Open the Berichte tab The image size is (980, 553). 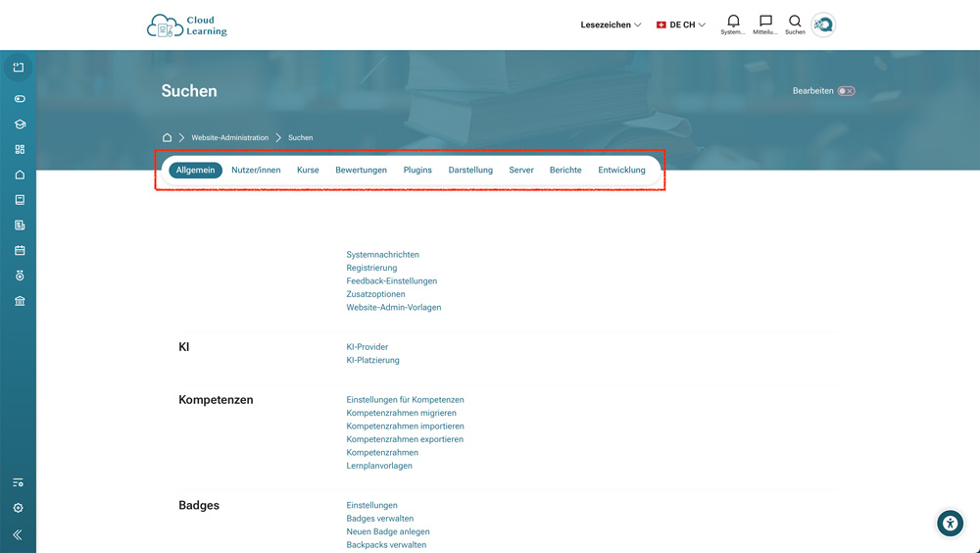pos(565,170)
